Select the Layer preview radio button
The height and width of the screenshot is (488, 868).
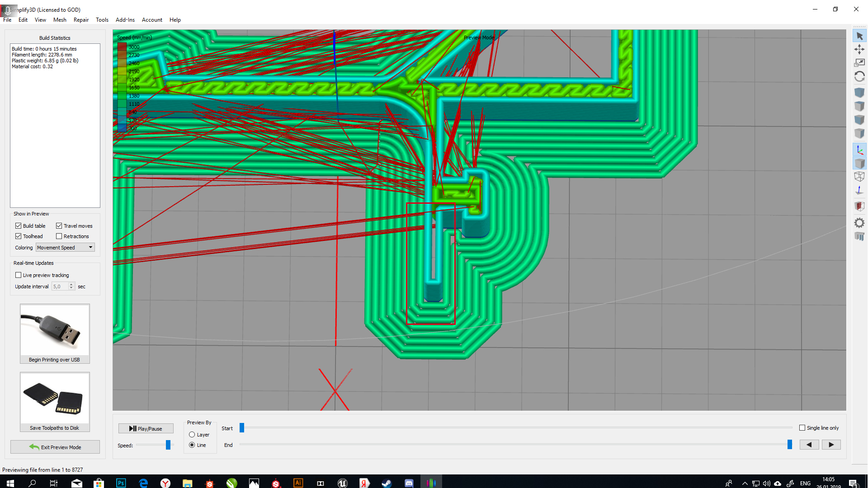pos(192,435)
